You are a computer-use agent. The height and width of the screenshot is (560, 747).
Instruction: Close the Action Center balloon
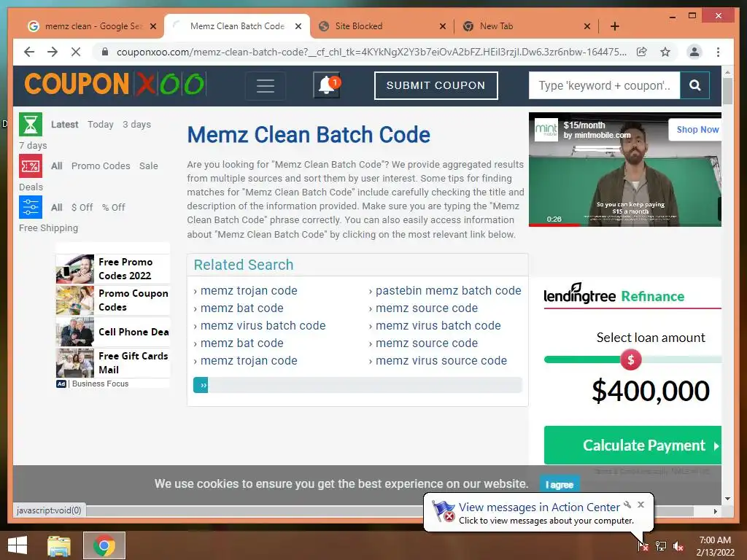click(x=640, y=505)
